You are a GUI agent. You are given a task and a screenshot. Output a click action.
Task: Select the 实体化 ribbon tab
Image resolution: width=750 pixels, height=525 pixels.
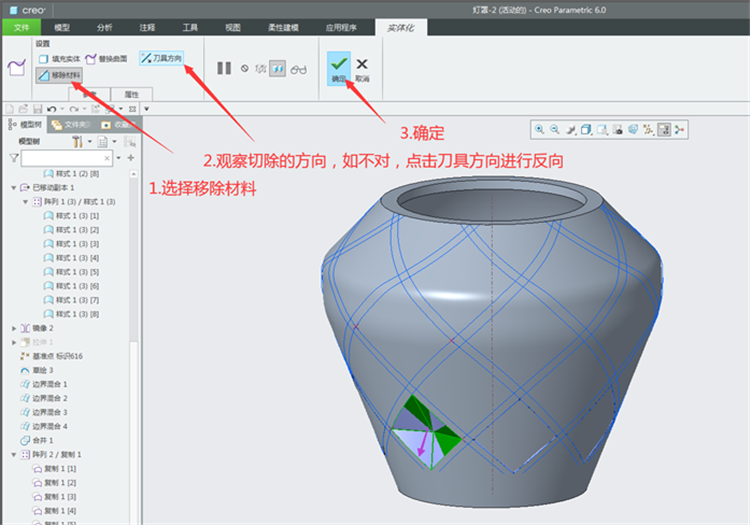coord(401,28)
